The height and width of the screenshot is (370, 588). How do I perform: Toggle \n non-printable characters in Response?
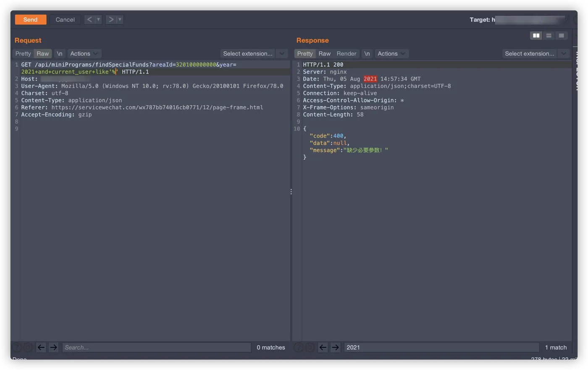click(x=367, y=54)
